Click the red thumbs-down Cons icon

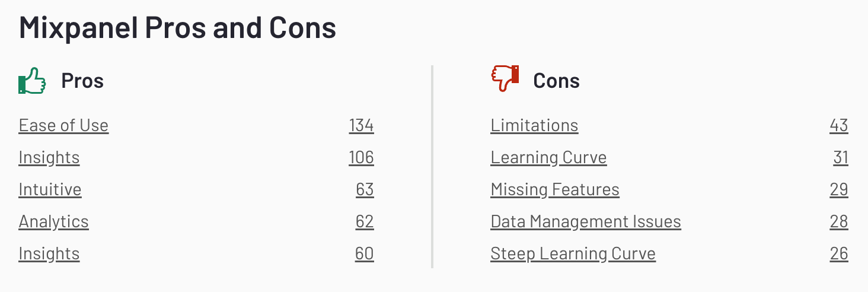point(505,78)
